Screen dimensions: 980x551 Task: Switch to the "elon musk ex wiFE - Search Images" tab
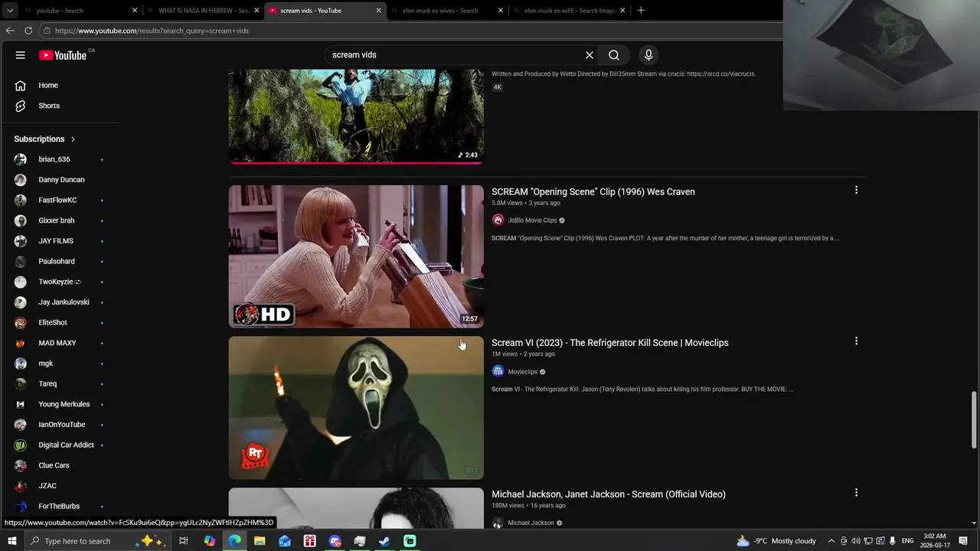click(x=570, y=11)
